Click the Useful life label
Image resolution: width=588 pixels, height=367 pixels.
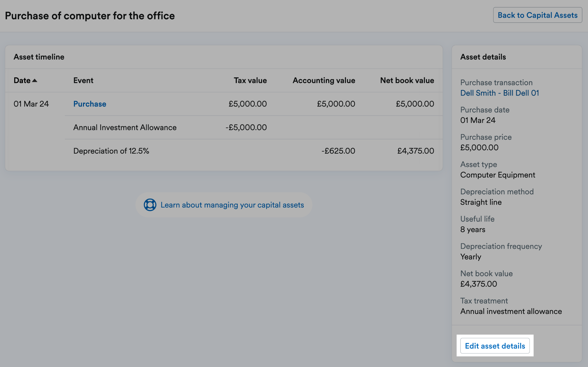pos(477,219)
